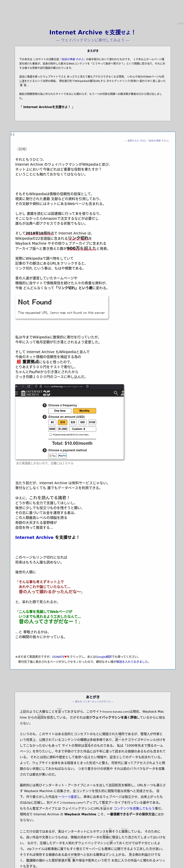Click the Not Found error image
Viewport: 184px width, 868px height.
pyautogui.click(x=62, y=307)
